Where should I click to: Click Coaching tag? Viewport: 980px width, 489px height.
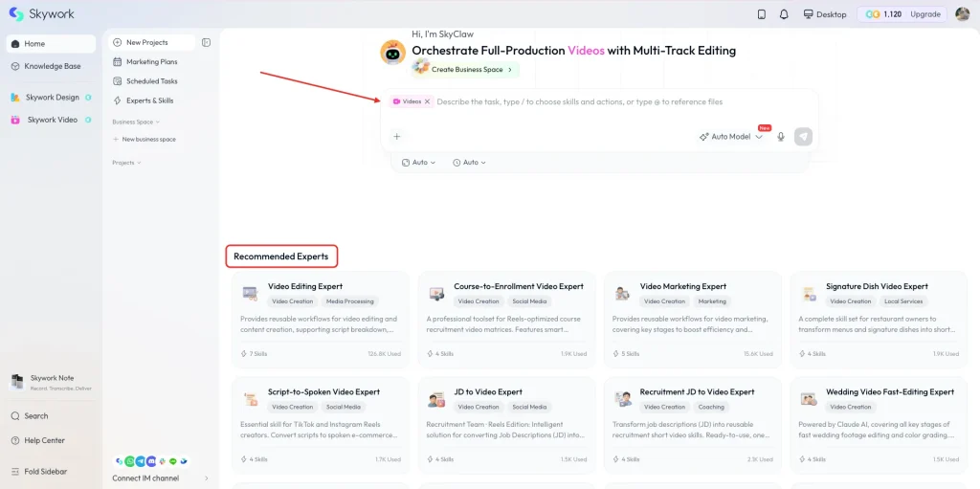711,407
